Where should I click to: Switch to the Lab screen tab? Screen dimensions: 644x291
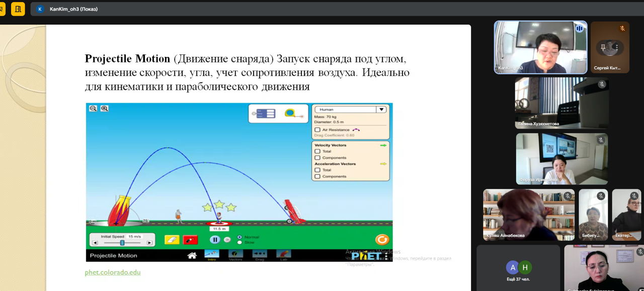click(x=283, y=255)
